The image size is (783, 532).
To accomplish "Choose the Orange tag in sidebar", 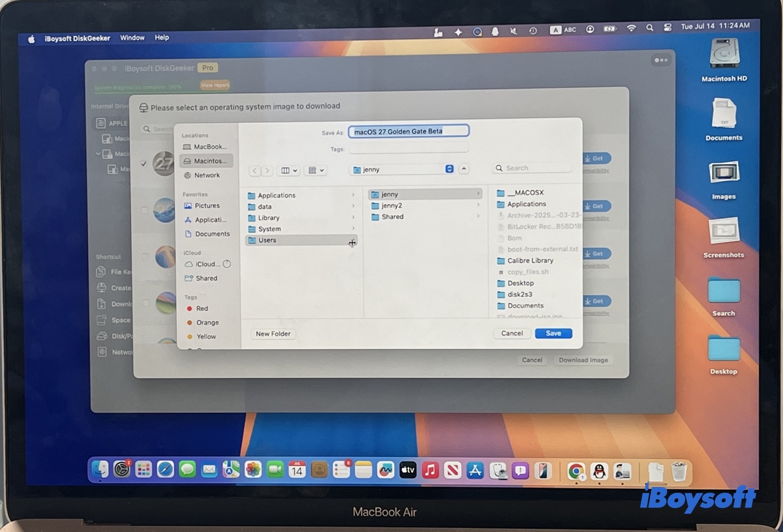I will pos(203,322).
